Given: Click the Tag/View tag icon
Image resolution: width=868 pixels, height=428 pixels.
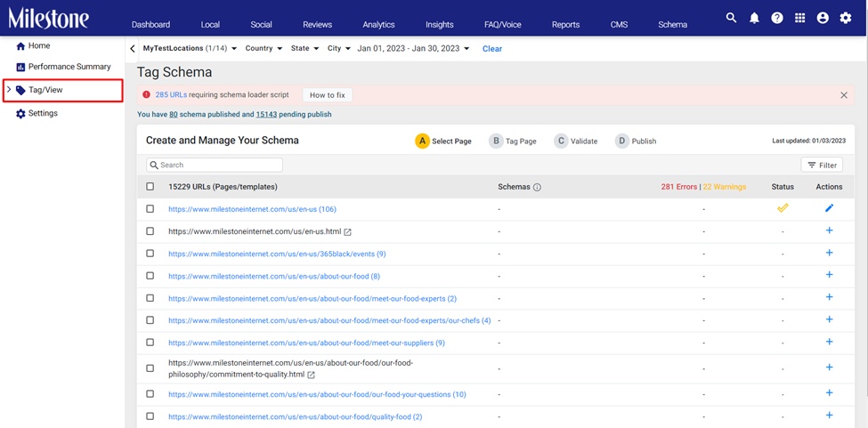Looking at the screenshot, I should point(20,90).
